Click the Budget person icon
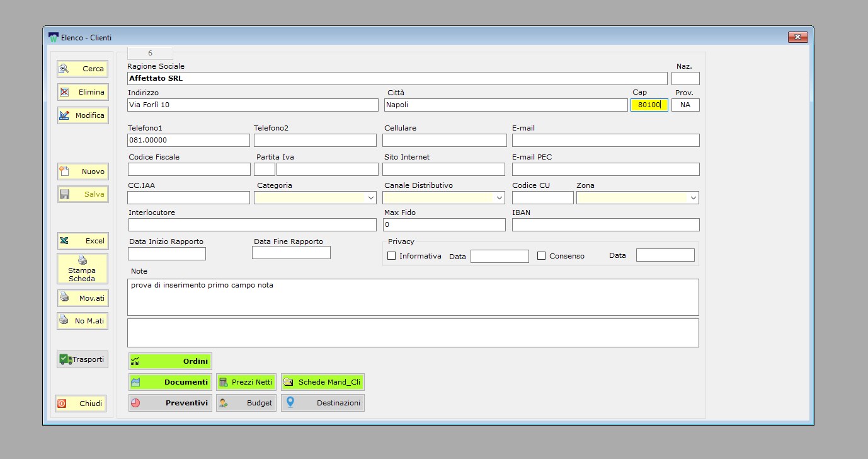The image size is (868, 459). tap(223, 403)
